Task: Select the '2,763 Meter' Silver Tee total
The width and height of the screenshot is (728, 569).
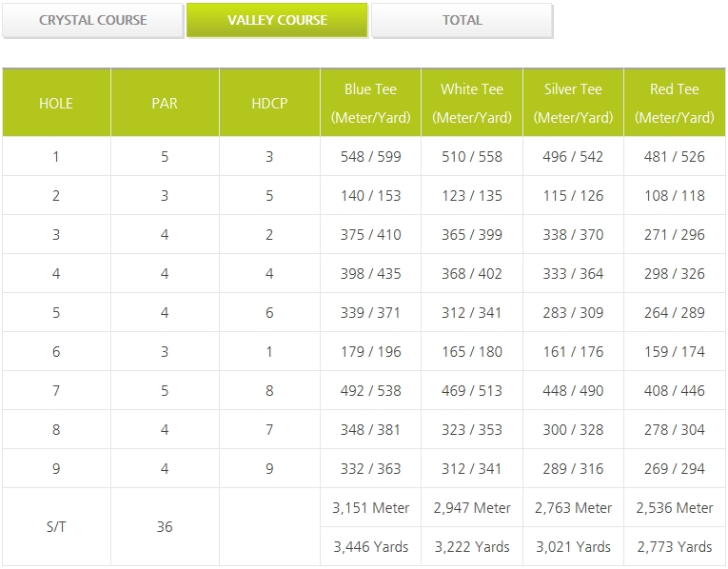Action: (573, 508)
